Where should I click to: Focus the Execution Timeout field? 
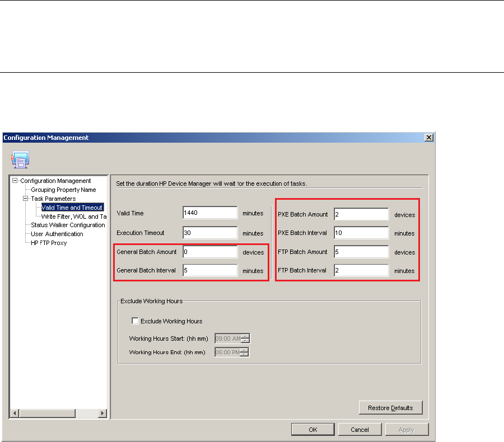[x=210, y=233]
